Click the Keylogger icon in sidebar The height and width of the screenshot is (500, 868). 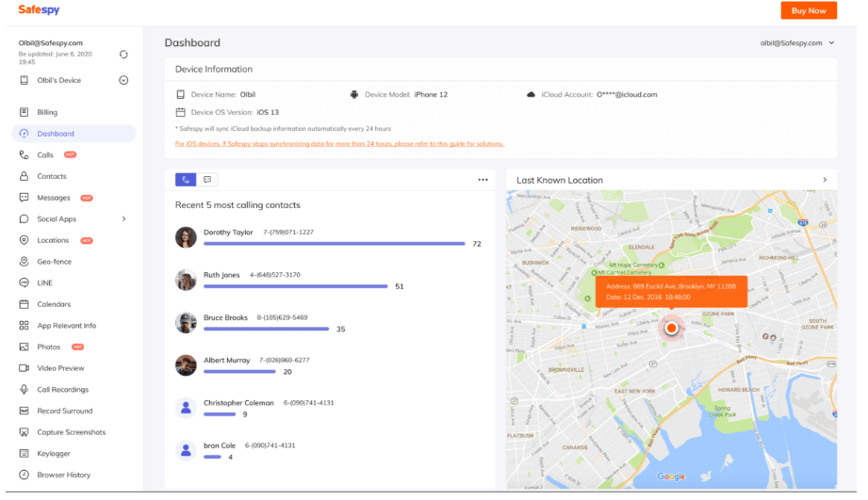(x=25, y=454)
